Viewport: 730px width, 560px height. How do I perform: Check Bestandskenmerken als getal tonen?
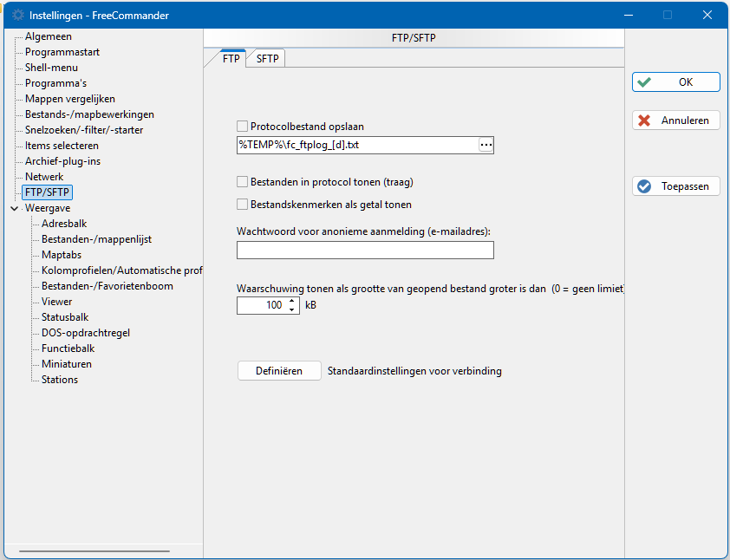pos(242,204)
